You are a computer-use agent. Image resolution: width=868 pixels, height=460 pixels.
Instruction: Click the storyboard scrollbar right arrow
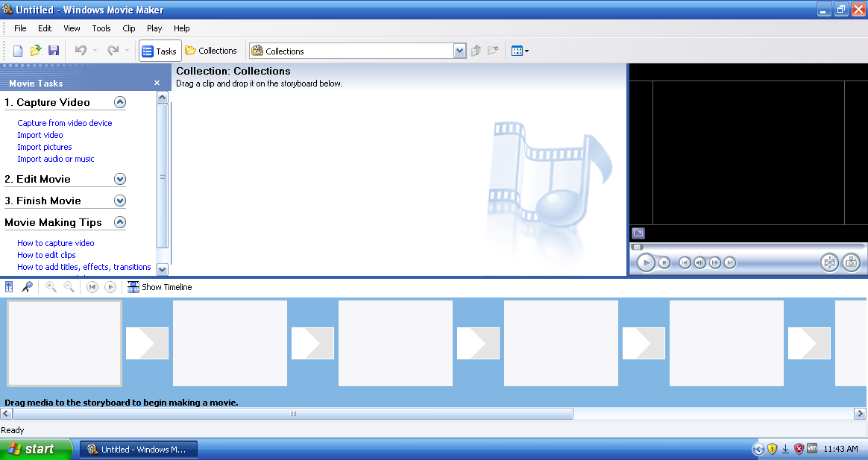pos(860,414)
